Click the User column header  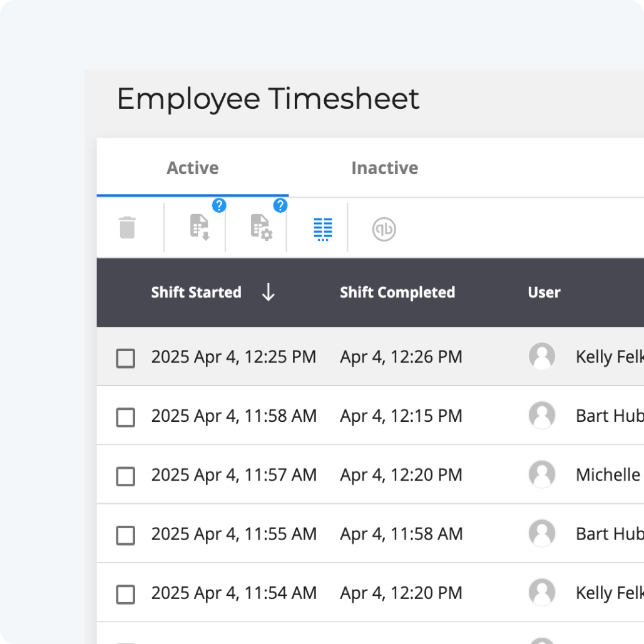click(544, 292)
